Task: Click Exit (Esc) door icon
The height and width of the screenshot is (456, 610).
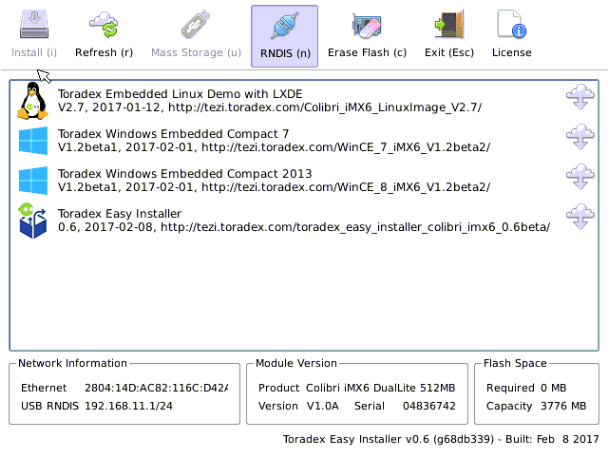Action: tap(449, 24)
